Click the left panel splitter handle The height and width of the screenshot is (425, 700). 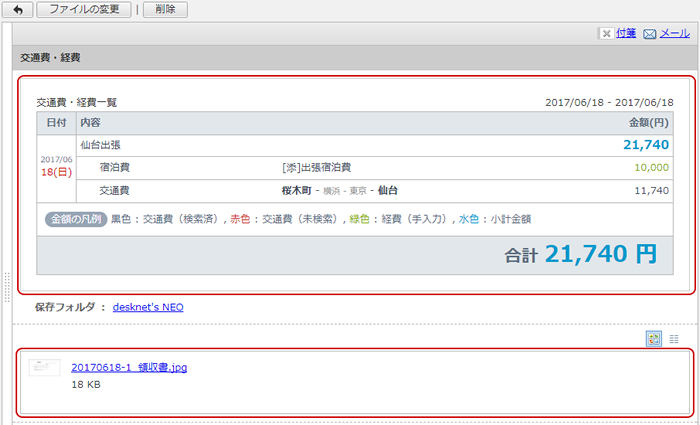click(x=8, y=286)
